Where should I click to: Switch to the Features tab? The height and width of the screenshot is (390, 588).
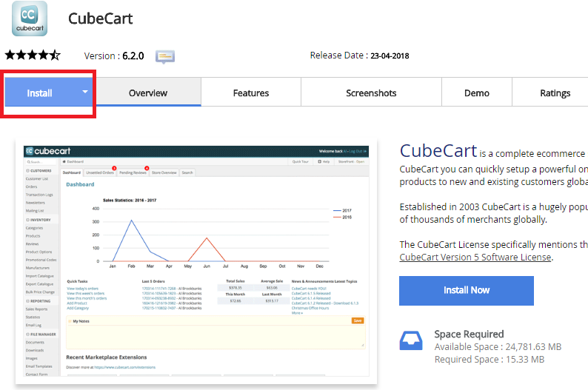(x=251, y=93)
